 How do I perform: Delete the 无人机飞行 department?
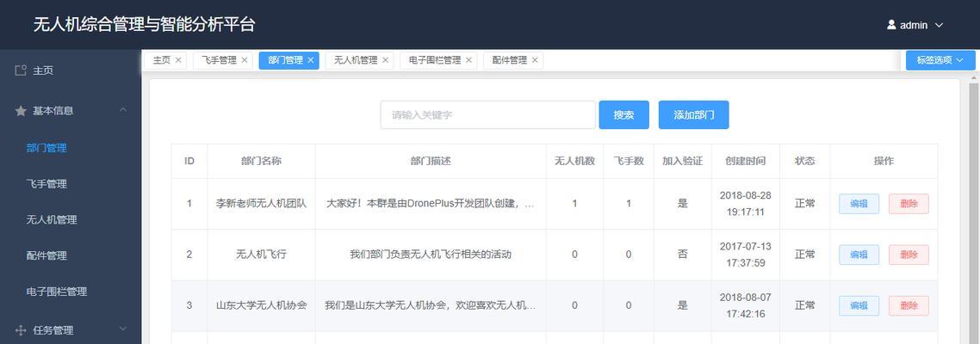pos(909,255)
